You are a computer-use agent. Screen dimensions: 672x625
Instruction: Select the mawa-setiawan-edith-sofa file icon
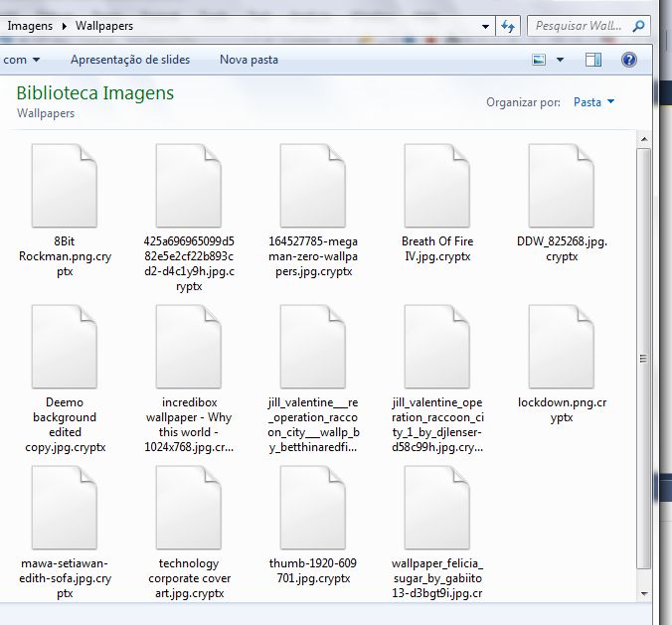[65, 508]
